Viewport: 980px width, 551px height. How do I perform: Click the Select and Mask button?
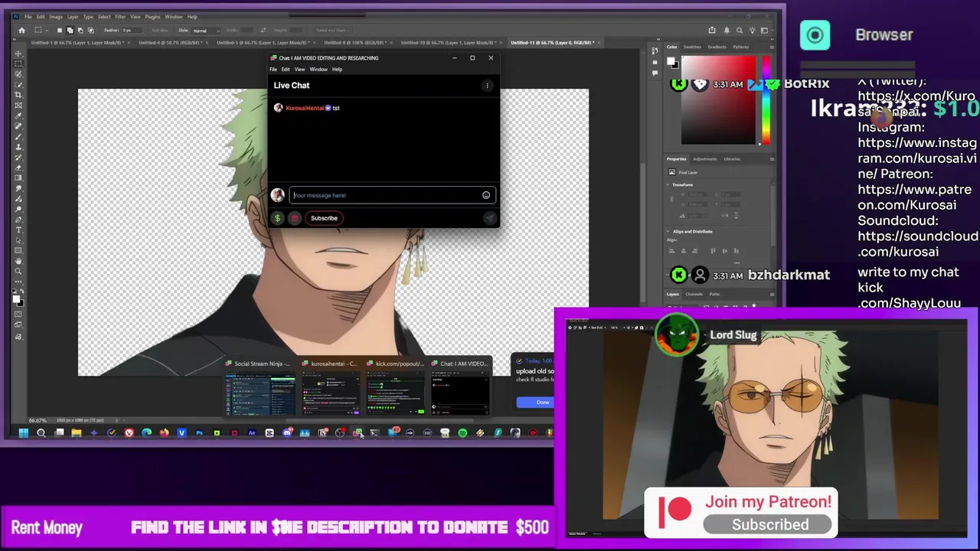point(333,31)
